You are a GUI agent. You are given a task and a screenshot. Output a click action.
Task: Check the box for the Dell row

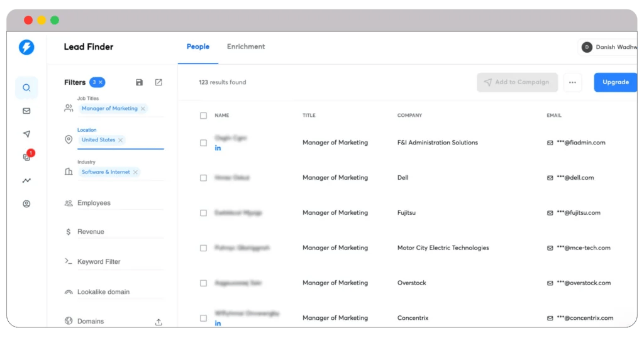203,178
